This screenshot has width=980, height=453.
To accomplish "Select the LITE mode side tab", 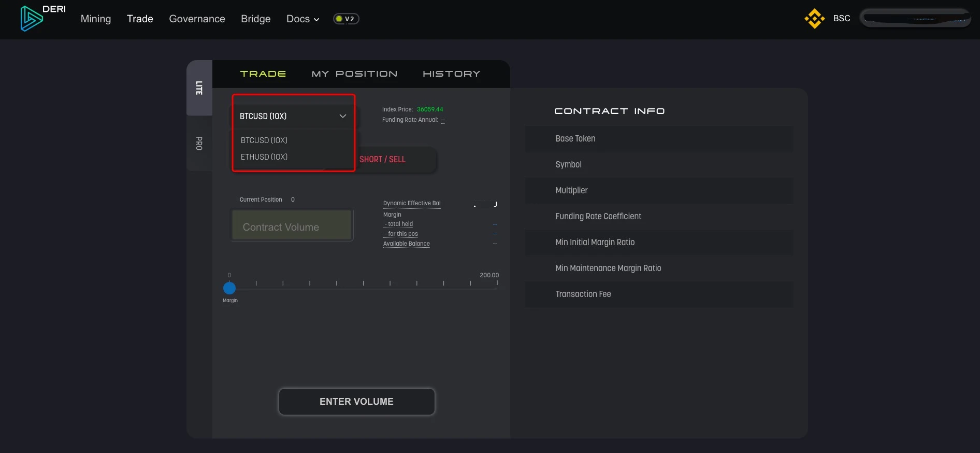I will pos(199,88).
